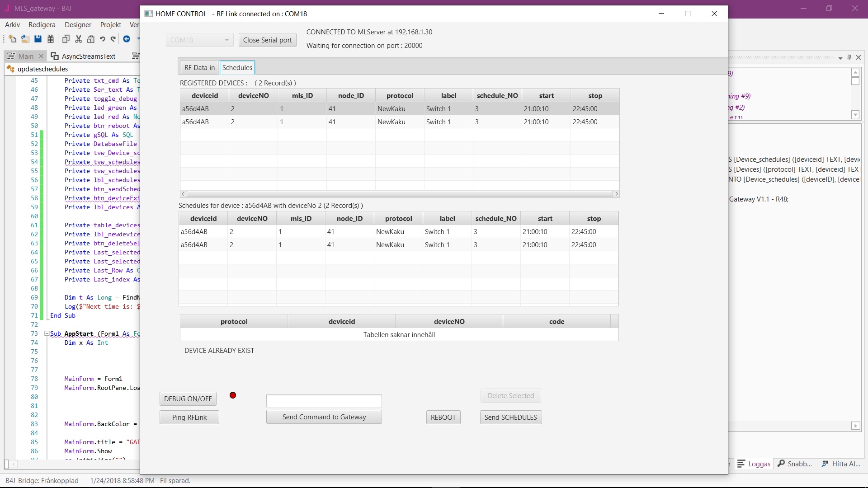Click Close Serial port button
Image resolution: width=868 pixels, height=488 pixels.
click(267, 40)
